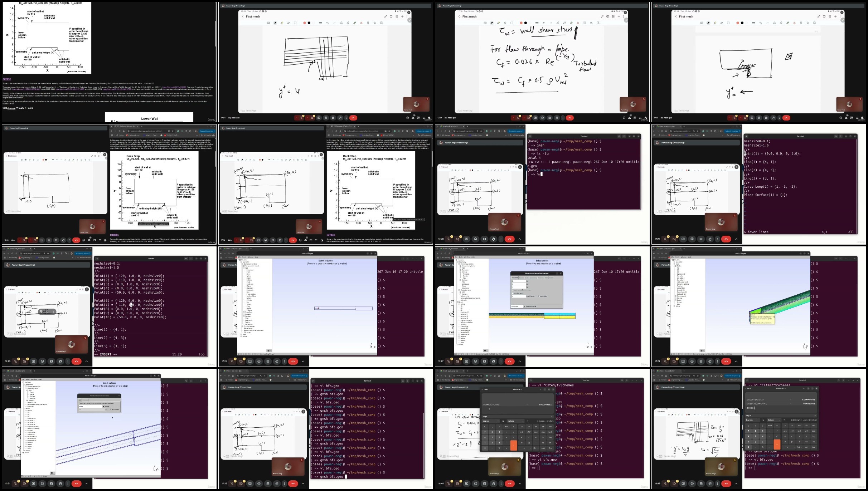Screen dimensions: 868x491
Task: Toggle the Recombine checkbox in Elementary Operation Context
Action: 539,296
